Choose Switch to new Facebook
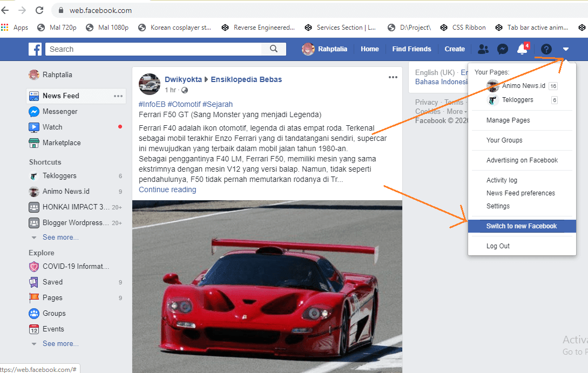This screenshot has width=588, height=373. (x=522, y=226)
